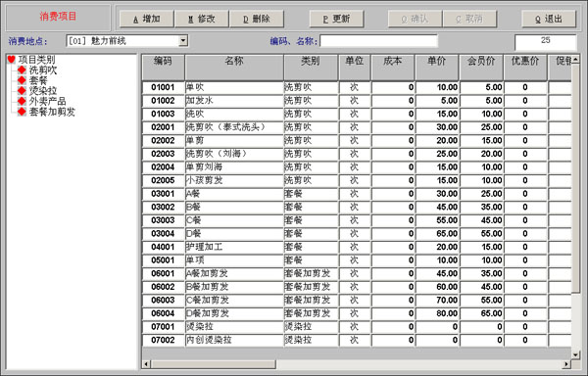Click the 退出 (Exit) button
Image resolution: width=588 pixels, height=376 pixels.
point(549,19)
